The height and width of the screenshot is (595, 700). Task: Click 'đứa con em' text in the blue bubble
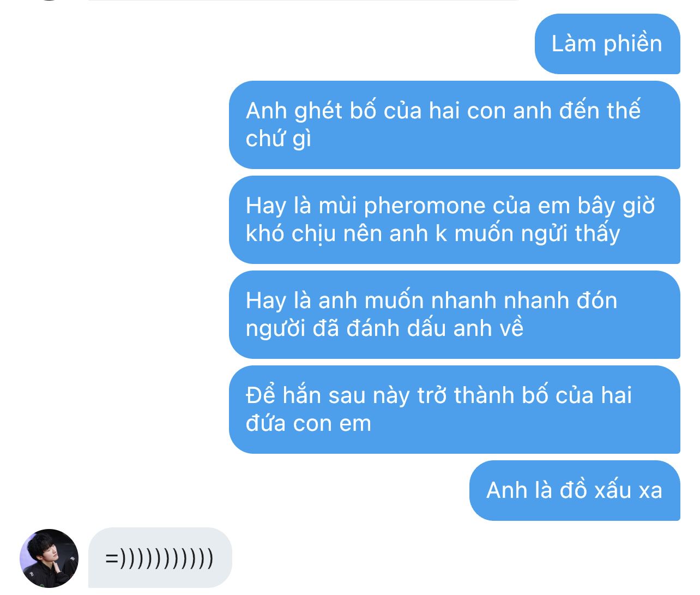(x=309, y=423)
